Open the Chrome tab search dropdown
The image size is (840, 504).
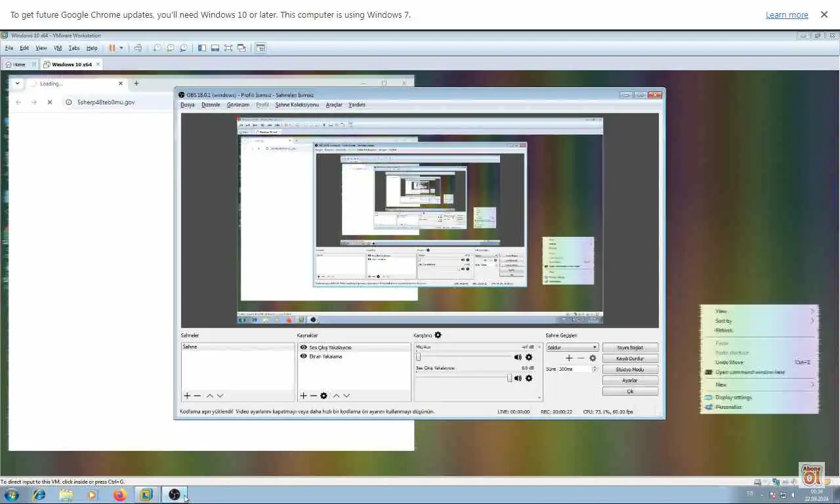17,83
